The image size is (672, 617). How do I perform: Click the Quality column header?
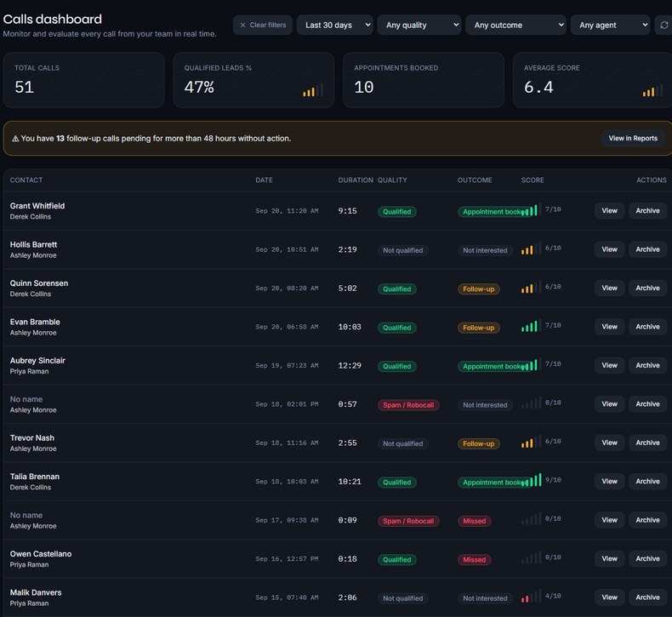(392, 180)
